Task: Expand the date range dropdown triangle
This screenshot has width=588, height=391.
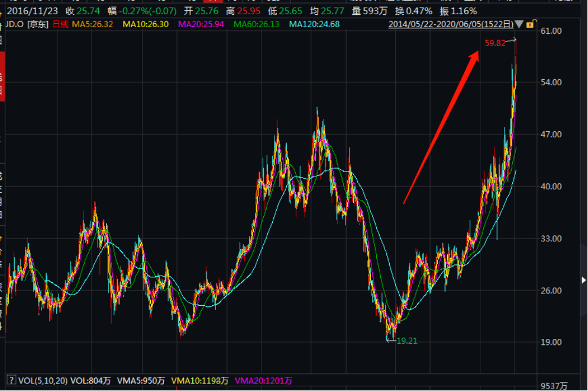Action: tap(519, 24)
